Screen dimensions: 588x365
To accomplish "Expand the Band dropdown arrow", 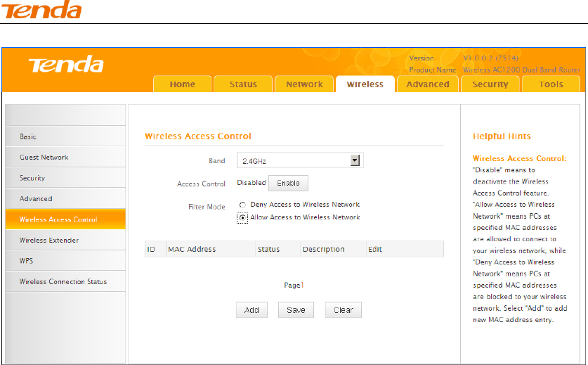I will (355, 160).
